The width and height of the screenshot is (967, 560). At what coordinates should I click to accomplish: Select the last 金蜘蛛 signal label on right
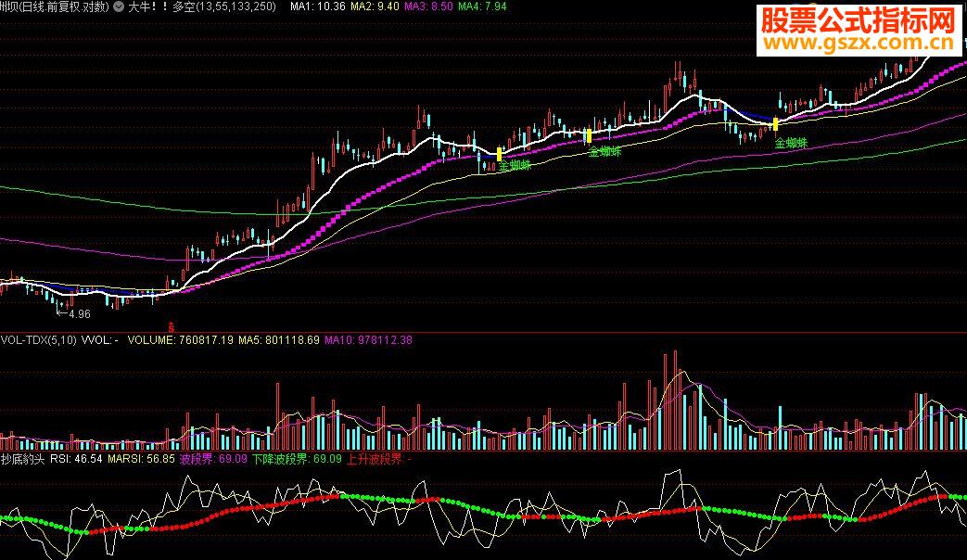pos(791,143)
